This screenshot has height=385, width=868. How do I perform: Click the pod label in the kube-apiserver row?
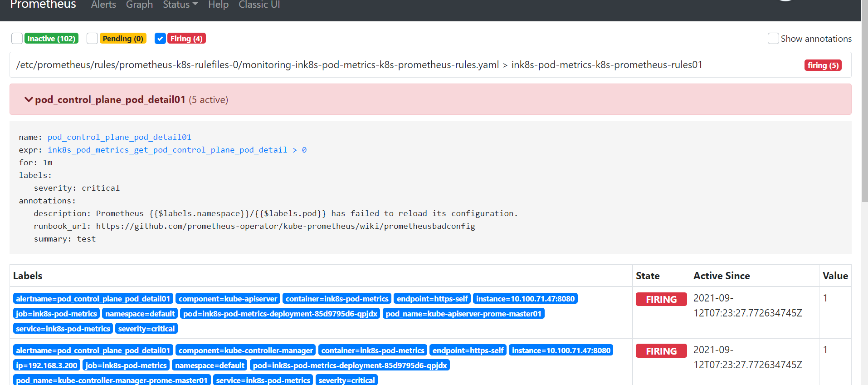coord(280,314)
